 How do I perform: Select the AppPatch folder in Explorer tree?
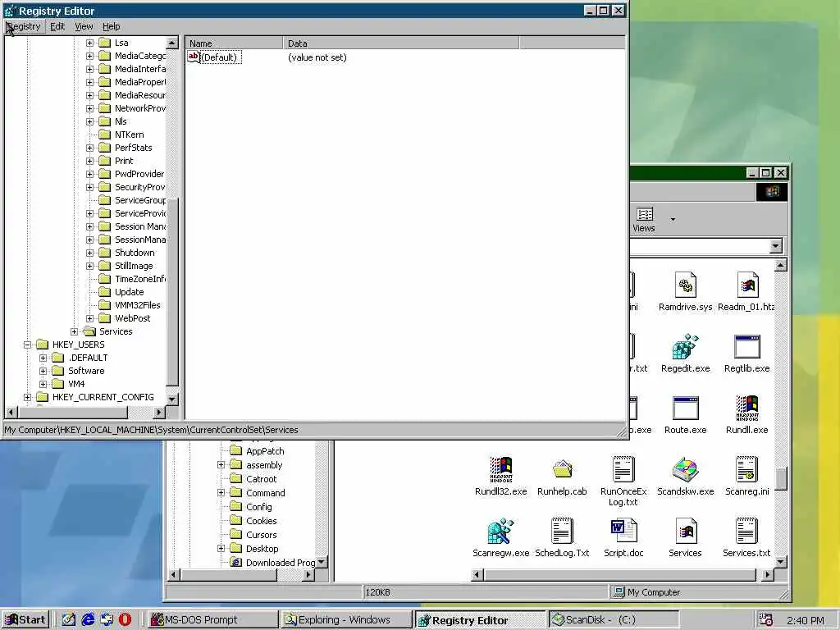265,451
